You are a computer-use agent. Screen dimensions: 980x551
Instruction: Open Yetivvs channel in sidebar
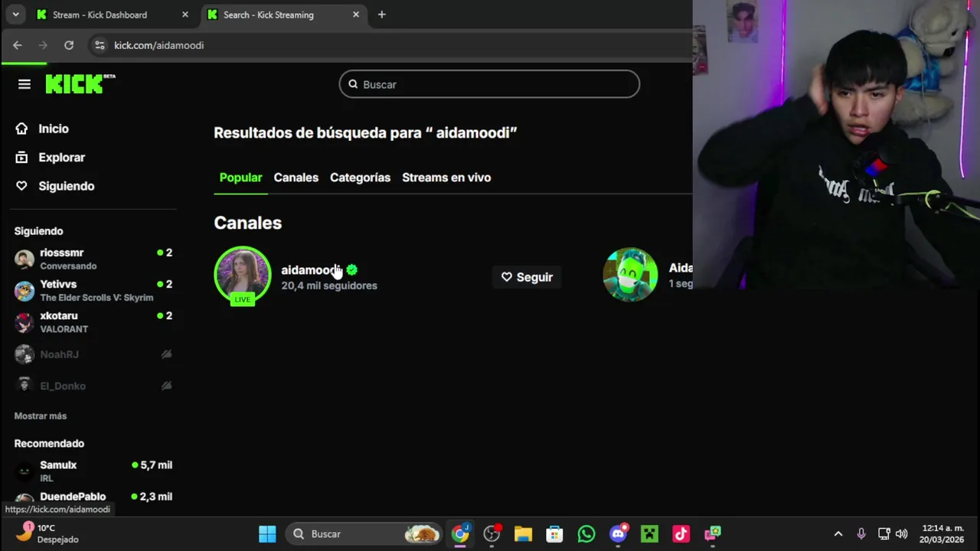(x=93, y=290)
